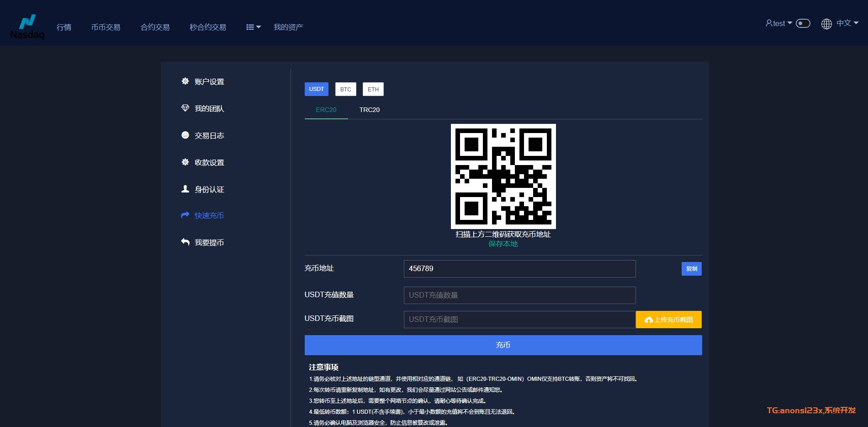The height and width of the screenshot is (427, 868).
Task: Open 我的资产 page
Action: point(288,27)
